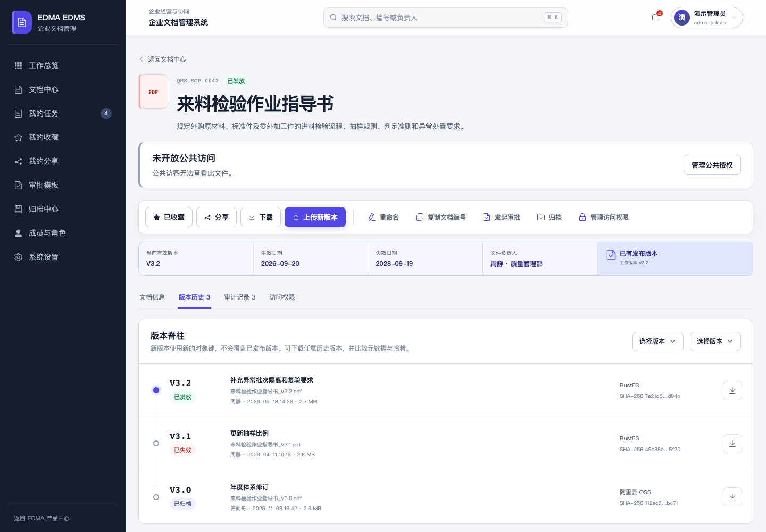Click 管理访问权限 action
This screenshot has height=532, width=766.
click(x=604, y=217)
